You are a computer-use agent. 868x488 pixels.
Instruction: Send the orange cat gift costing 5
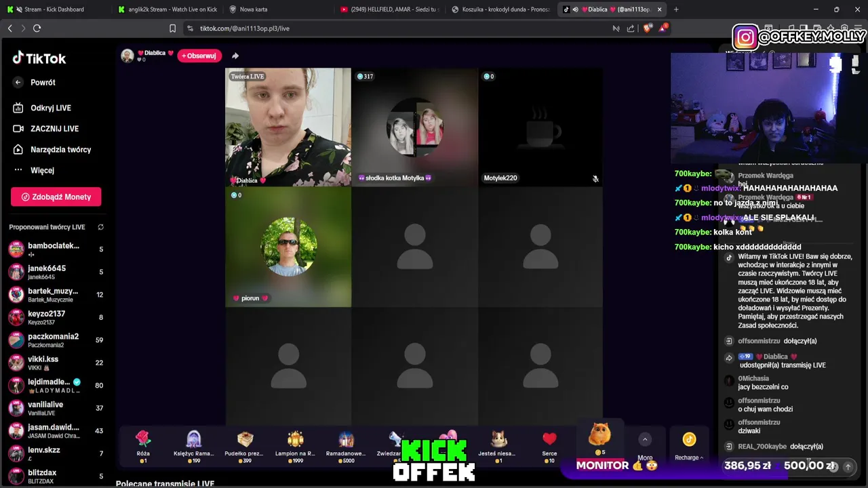(599, 439)
